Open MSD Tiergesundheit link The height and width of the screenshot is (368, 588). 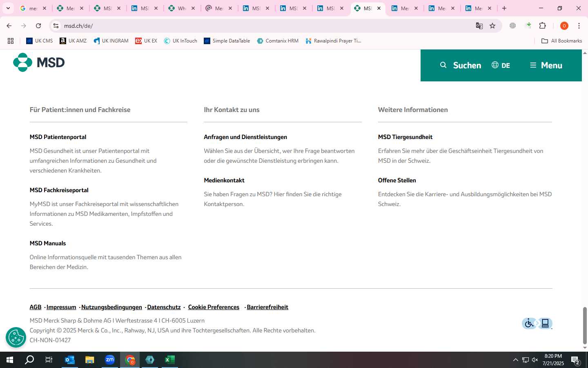(x=405, y=137)
